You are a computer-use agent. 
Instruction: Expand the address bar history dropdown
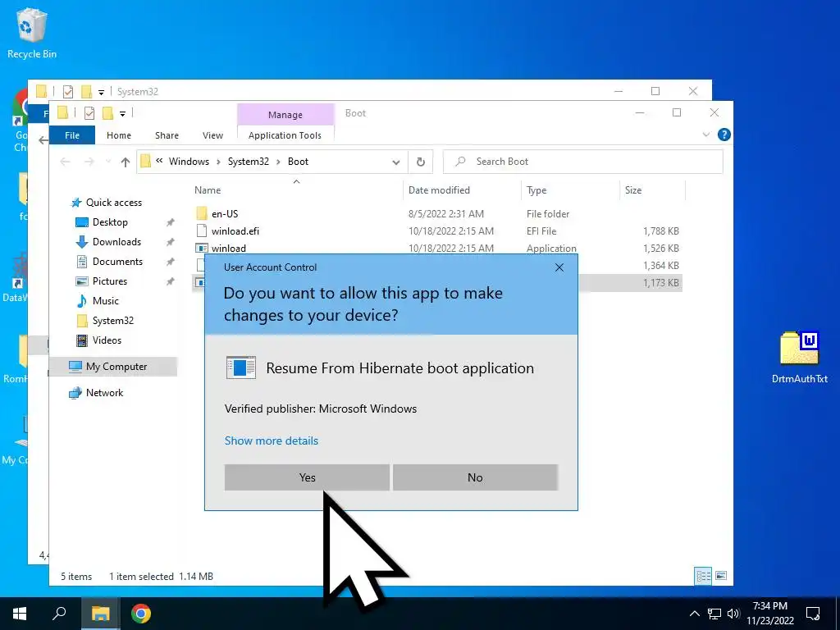click(x=396, y=162)
